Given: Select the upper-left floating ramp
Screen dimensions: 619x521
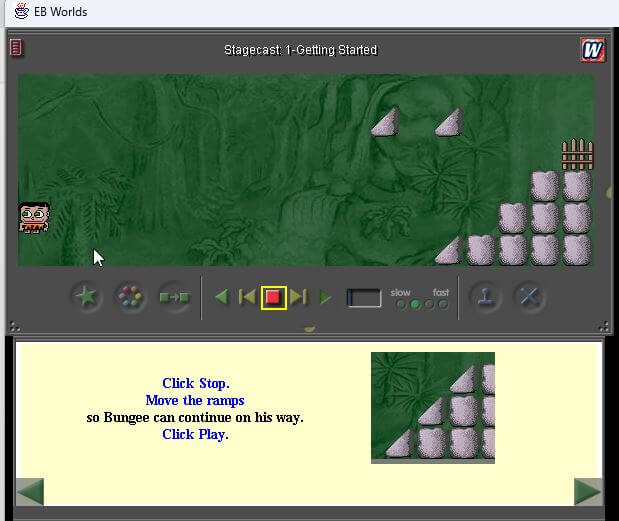Looking at the screenshot, I should pos(385,122).
